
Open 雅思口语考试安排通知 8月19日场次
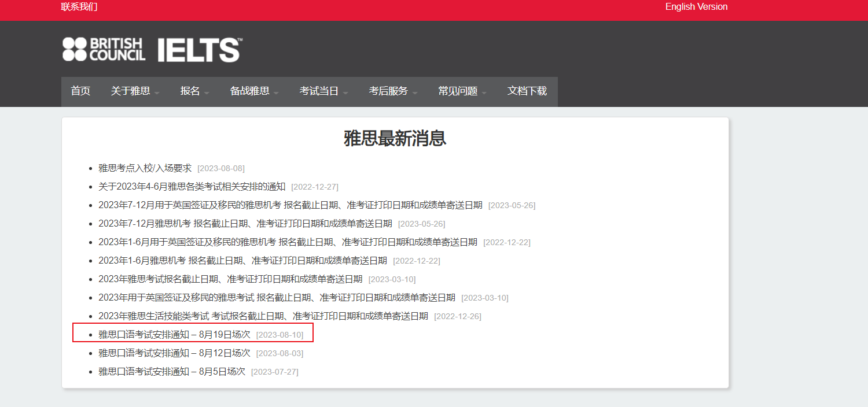(x=174, y=335)
